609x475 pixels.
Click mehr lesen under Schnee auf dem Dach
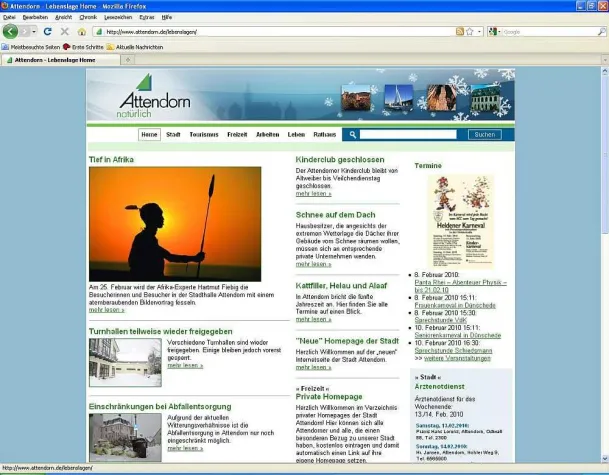pyautogui.click(x=313, y=264)
